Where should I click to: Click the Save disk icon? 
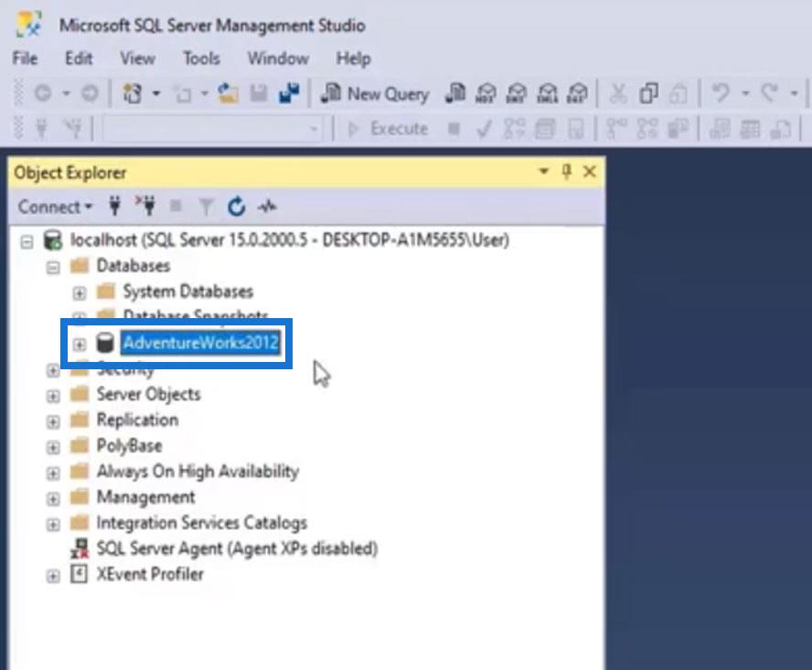click(x=259, y=94)
